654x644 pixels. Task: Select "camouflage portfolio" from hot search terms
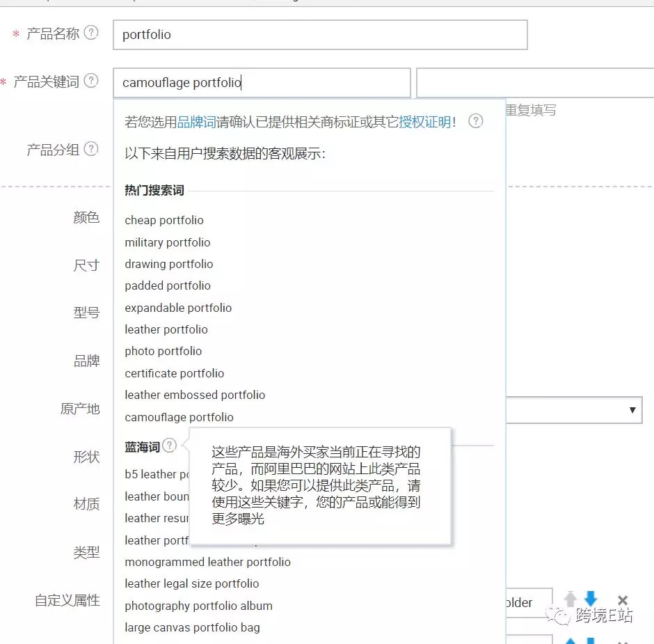[179, 417]
